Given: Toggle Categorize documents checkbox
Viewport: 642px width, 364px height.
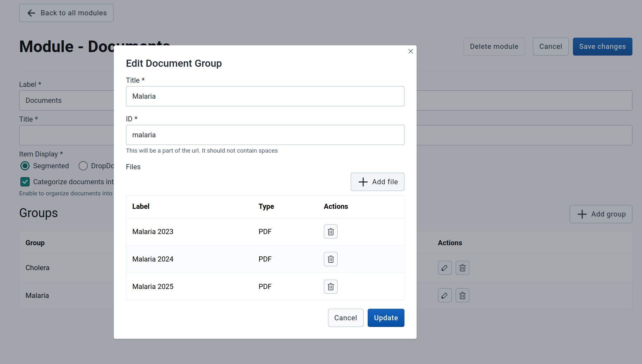Looking at the screenshot, I should click(x=25, y=182).
